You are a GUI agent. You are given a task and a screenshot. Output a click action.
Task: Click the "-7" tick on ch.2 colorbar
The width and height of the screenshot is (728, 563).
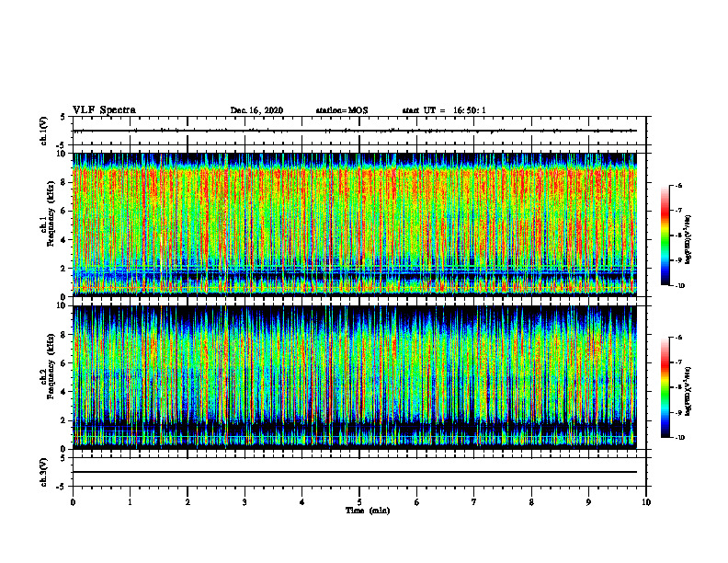tap(678, 362)
